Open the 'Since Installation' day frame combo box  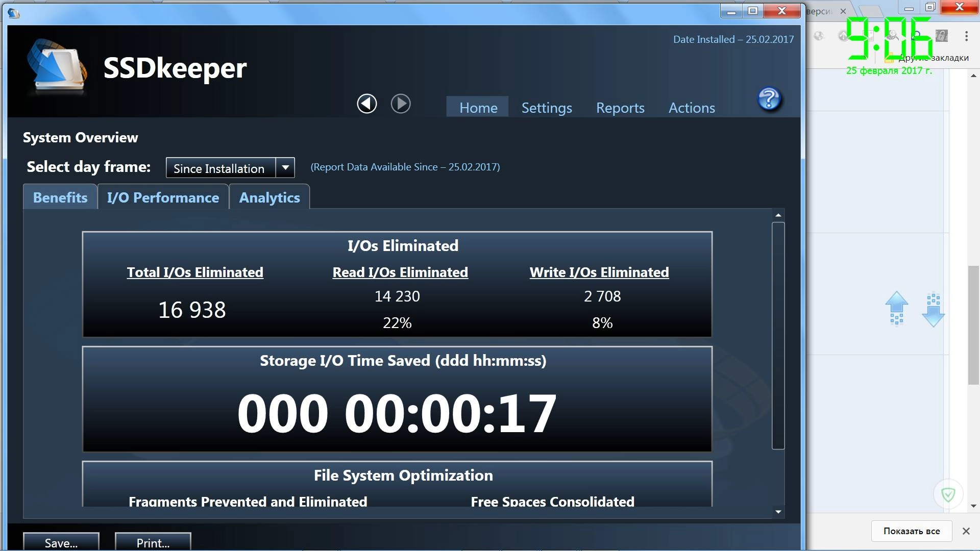[x=230, y=167]
